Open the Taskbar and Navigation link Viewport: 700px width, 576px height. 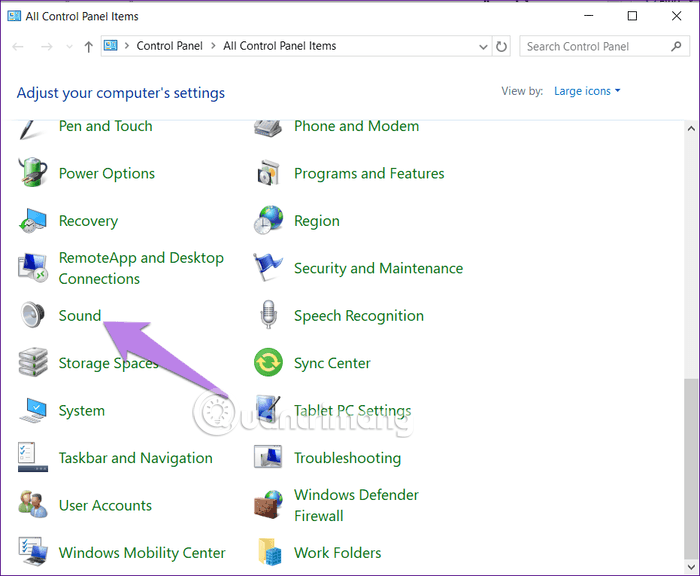click(x=136, y=458)
